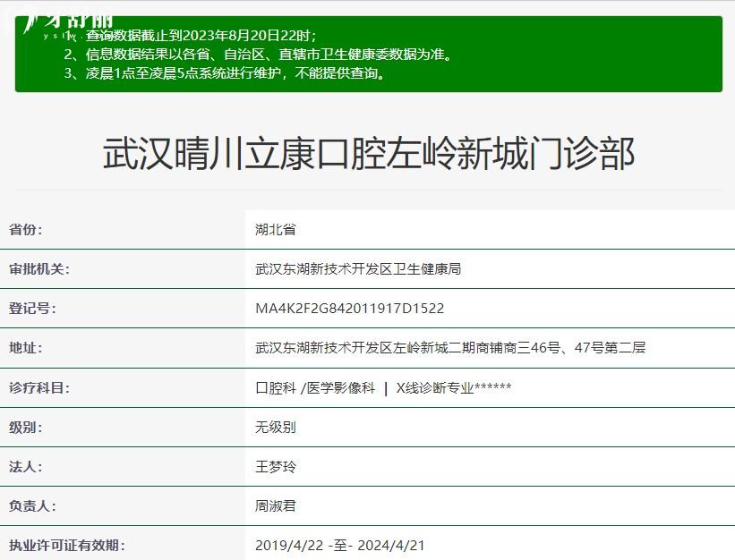
Task: Click the notice about data cutoff on 2023年8月20日
Action: 201,36
